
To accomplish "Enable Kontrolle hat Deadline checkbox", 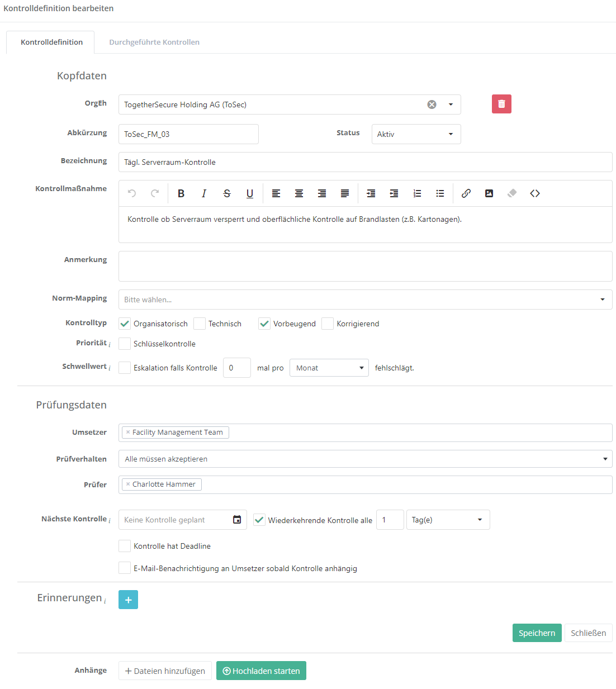I will 125,546.
